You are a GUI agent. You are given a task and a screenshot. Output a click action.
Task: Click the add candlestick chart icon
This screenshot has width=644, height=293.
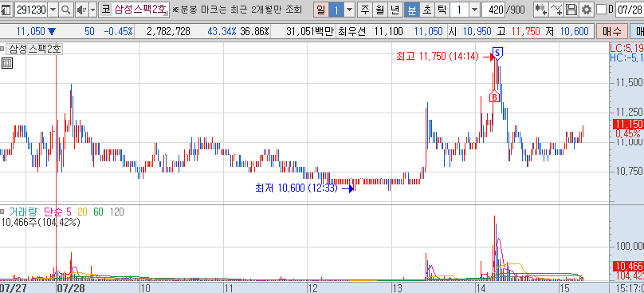tap(541, 10)
